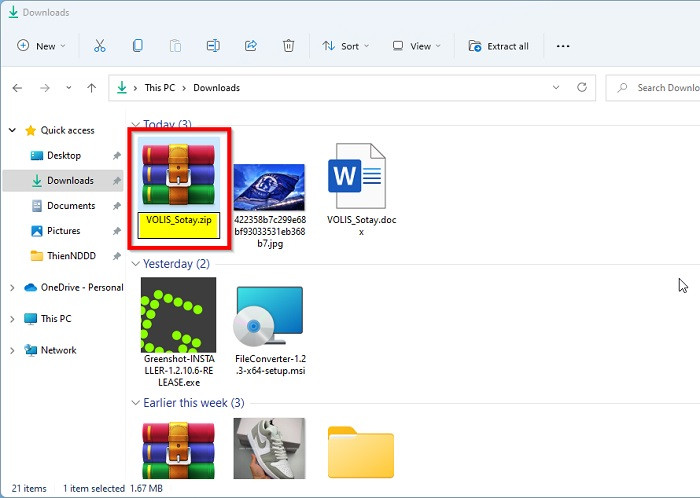This screenshot has height=498, width=700.
Task: Select the Greenshot installer icon
Action: 179,315
